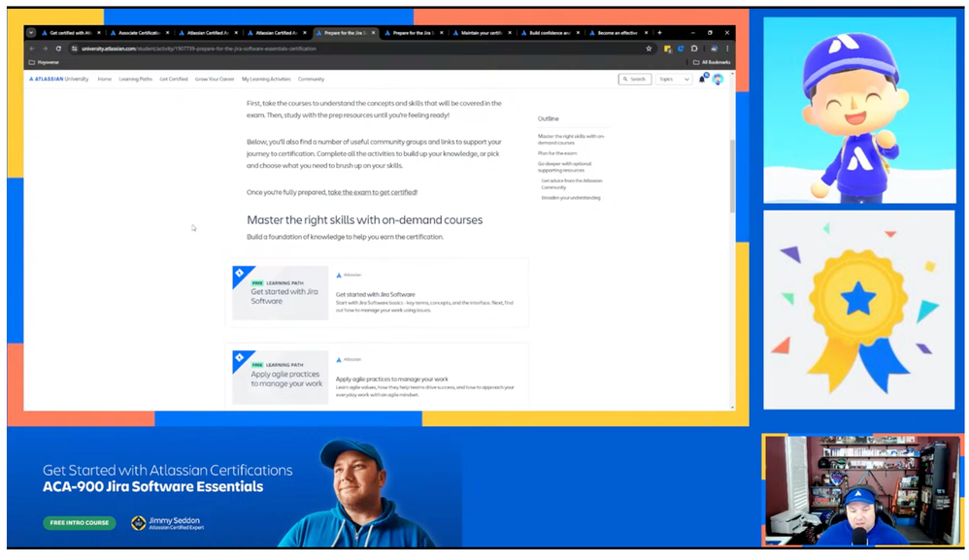The height and width of the screenshot is (560, 969).
Task: Reload the page with the refresh icon
Action: pyautogui.click(x=58, y=49)
